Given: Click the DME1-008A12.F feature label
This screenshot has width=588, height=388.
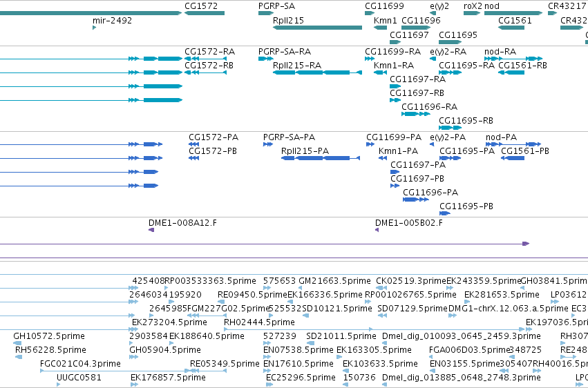Looking at the screenshot, I should [x=182, y=223].
